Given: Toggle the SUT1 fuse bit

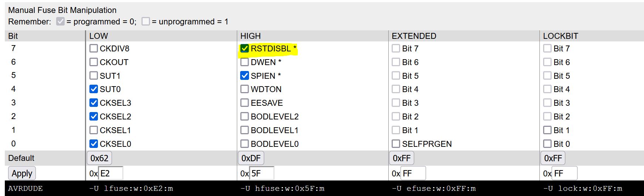Looking at the screenshot, I should (x=94, y=76).
